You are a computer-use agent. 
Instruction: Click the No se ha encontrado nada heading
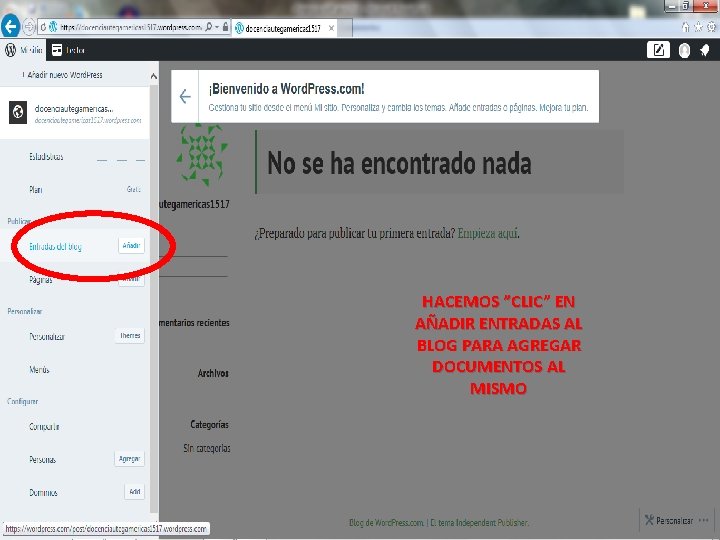tap(399, 163)
